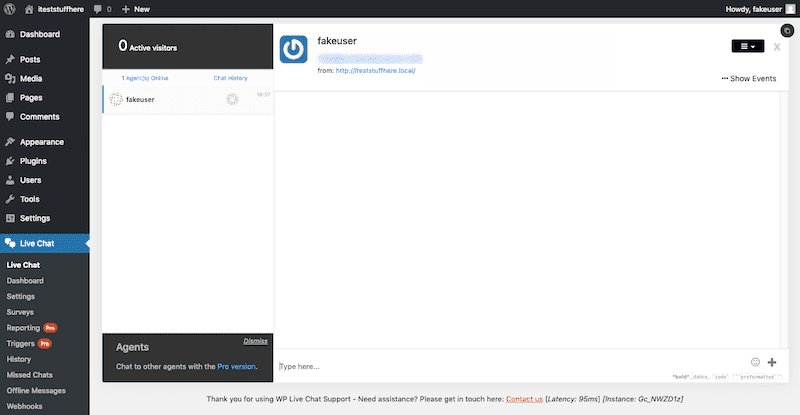800x415 pixels.
Task: Select the fakeuser chat row name
Action: pyautogui.click(x=140, y=100)
